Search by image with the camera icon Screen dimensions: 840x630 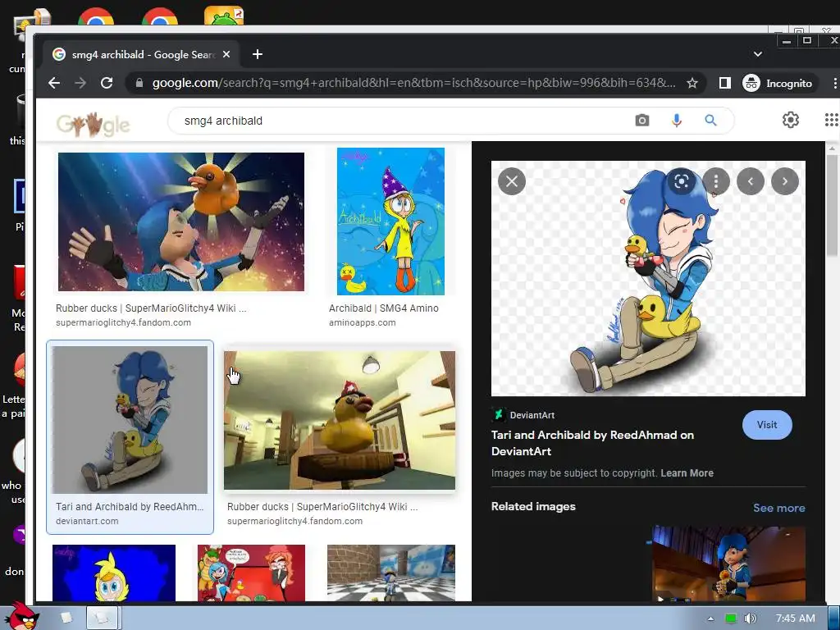click(x=641, y=121)
